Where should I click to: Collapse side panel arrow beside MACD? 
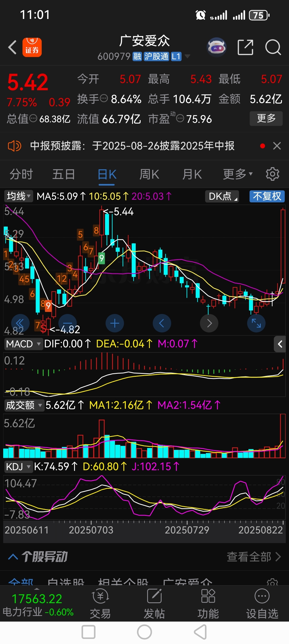click(280, 344)
